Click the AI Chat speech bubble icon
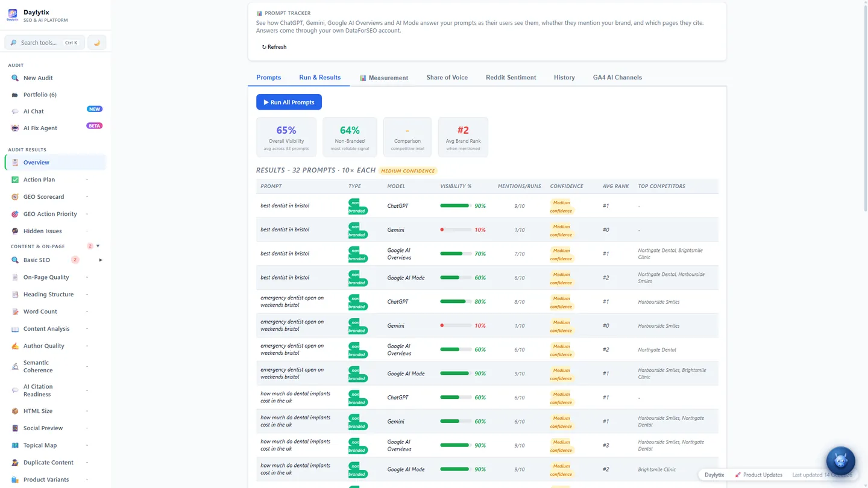Image resolution: width=868 pixels, height=488 pixels. pos(15,111)
